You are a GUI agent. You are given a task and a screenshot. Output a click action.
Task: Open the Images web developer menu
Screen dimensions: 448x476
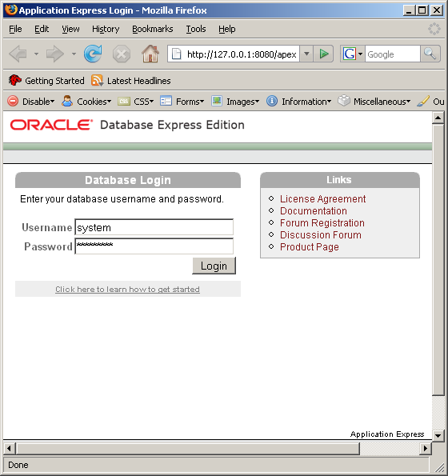(x=235, y=102)
